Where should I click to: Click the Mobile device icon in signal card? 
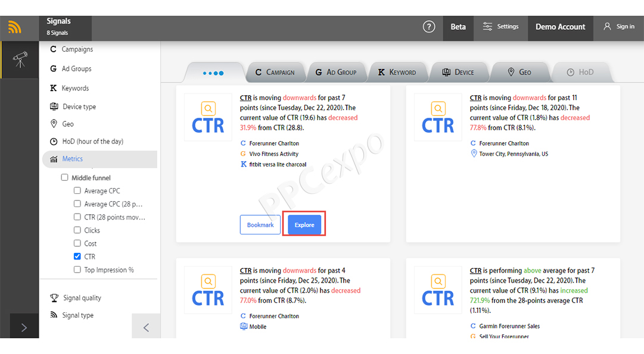click(244, 327)
